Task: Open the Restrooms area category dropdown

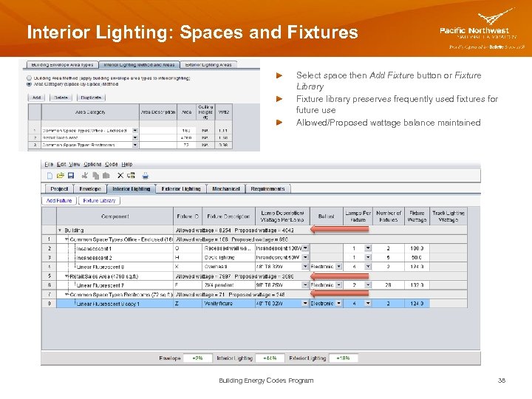Action: pyautogui.click(x=135, y=145)
